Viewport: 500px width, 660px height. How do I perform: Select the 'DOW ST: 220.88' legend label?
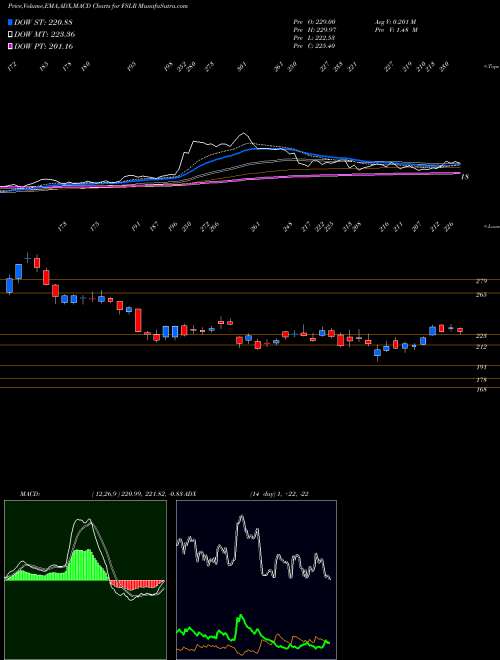tap(44, 22)
